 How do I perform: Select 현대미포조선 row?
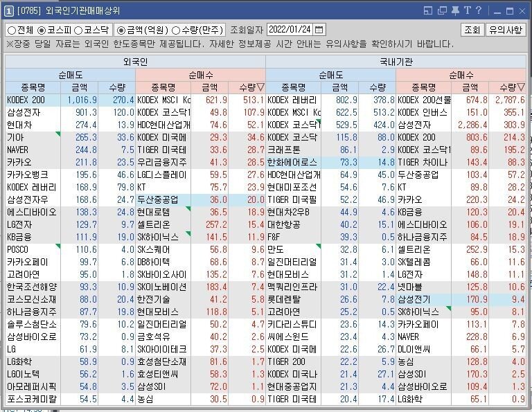point(331,187)
